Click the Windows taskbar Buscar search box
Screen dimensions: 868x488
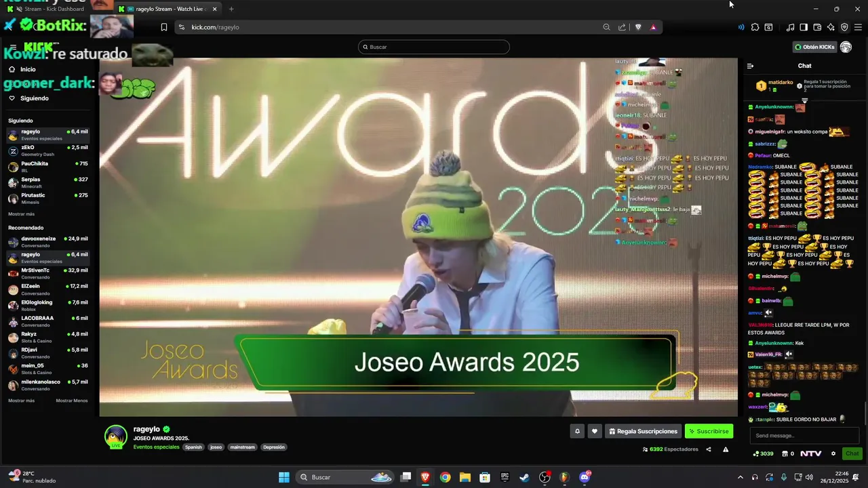coord(346,477)
